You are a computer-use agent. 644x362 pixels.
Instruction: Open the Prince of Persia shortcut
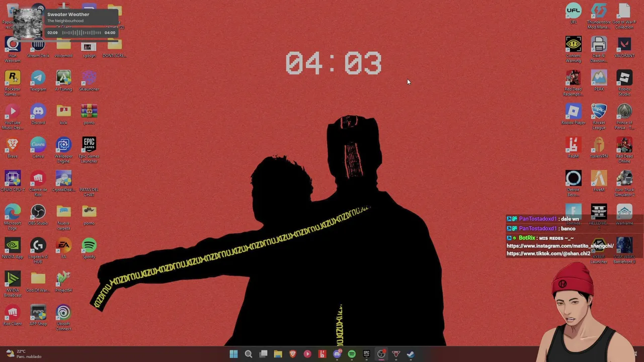pos(624,117)
